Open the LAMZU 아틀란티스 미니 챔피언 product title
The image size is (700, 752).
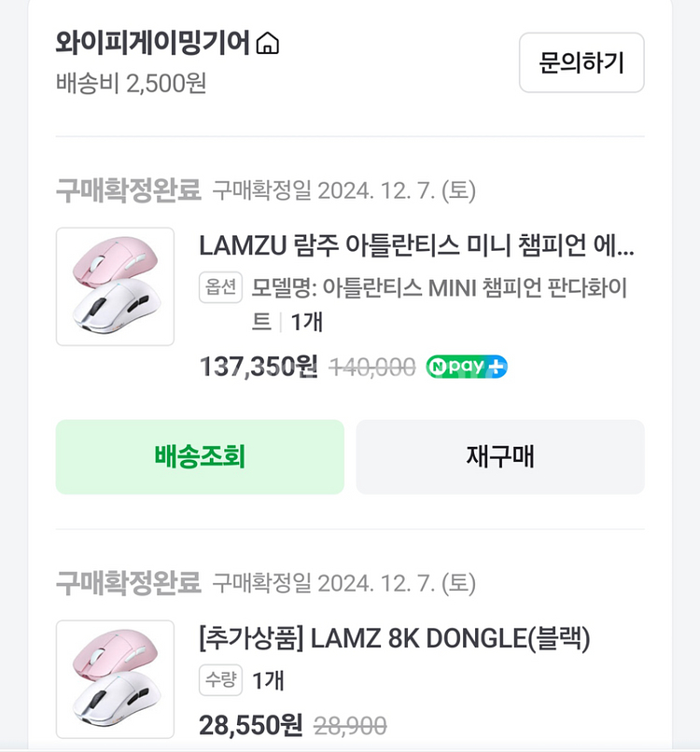click(416, 246)
